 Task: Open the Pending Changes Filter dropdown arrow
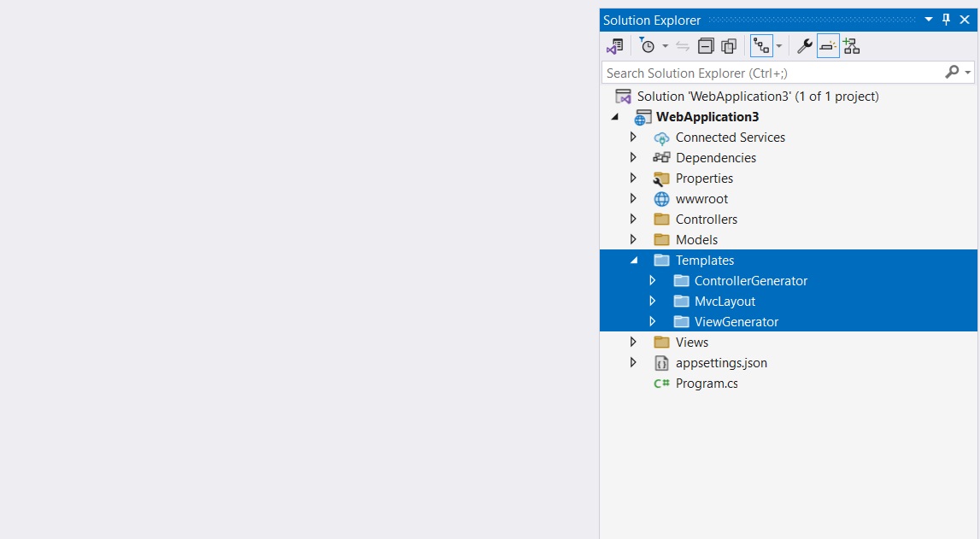pyautogui.click(x=665, y=46)
